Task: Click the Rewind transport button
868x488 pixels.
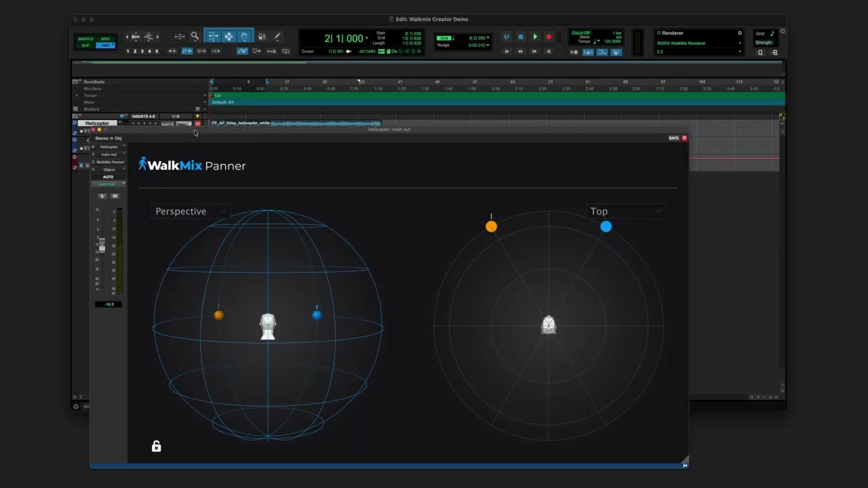Action: [520, 52]
